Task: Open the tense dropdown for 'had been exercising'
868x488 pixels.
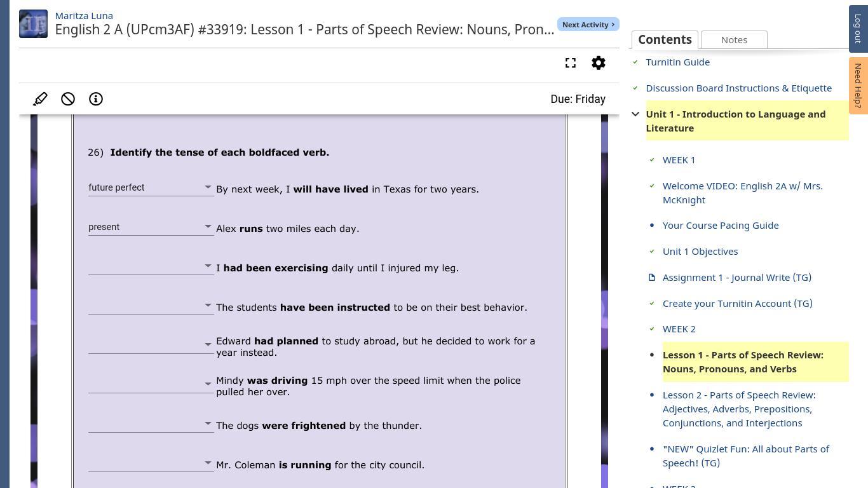Action: [151, 268]
